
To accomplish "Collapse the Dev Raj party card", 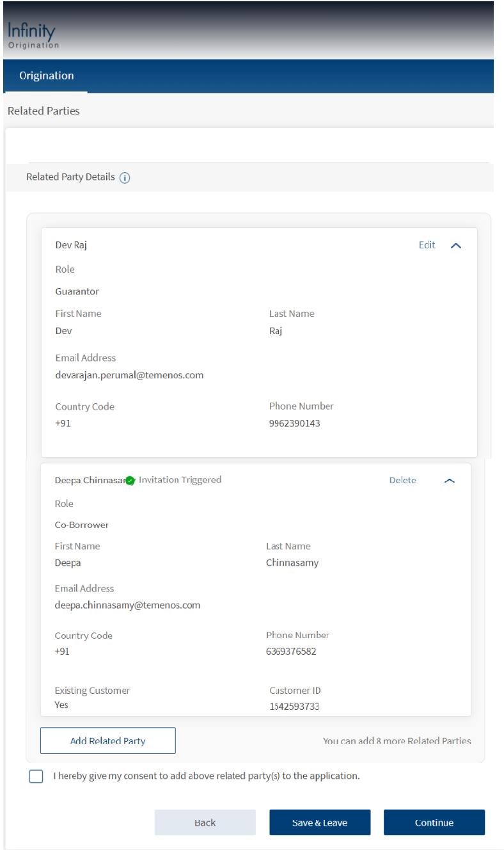I will pyautogui.click(x=456, y=246).
